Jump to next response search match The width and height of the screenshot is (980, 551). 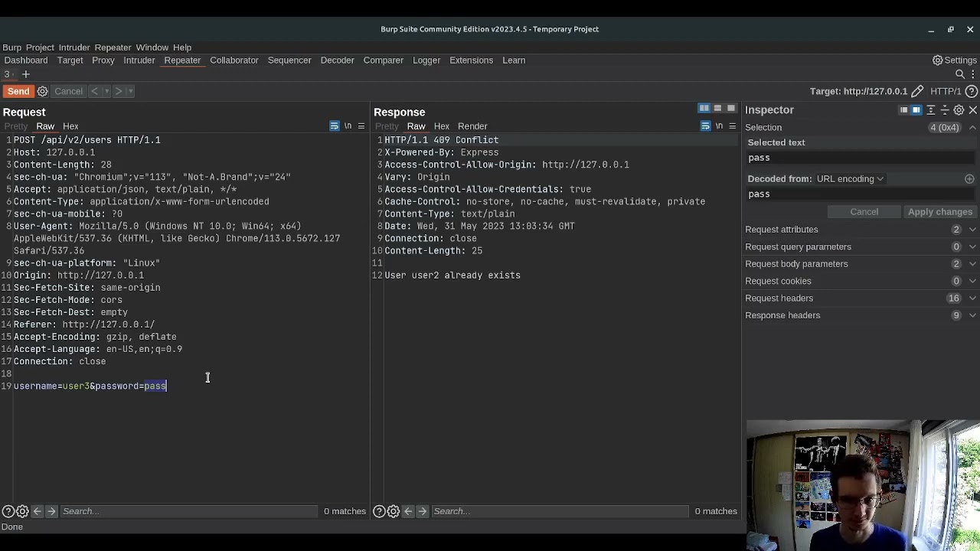click(422, 511)
